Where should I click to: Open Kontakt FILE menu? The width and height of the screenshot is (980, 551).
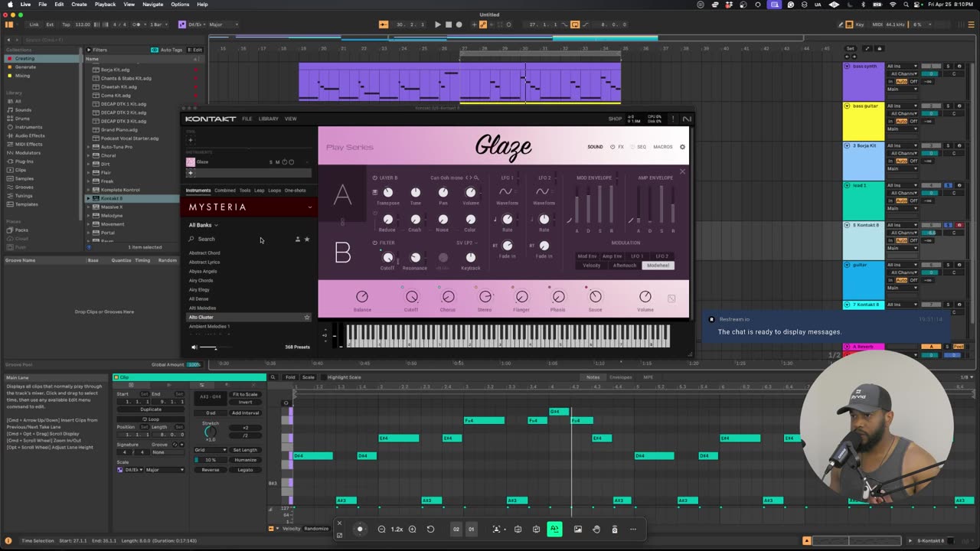coord(247,119)
